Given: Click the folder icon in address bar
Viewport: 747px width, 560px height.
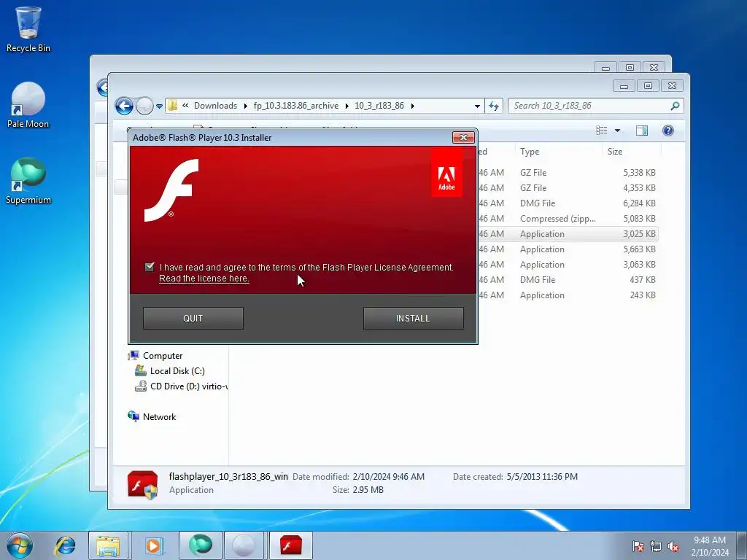Looking at the screenshot, I should point(172,105).
